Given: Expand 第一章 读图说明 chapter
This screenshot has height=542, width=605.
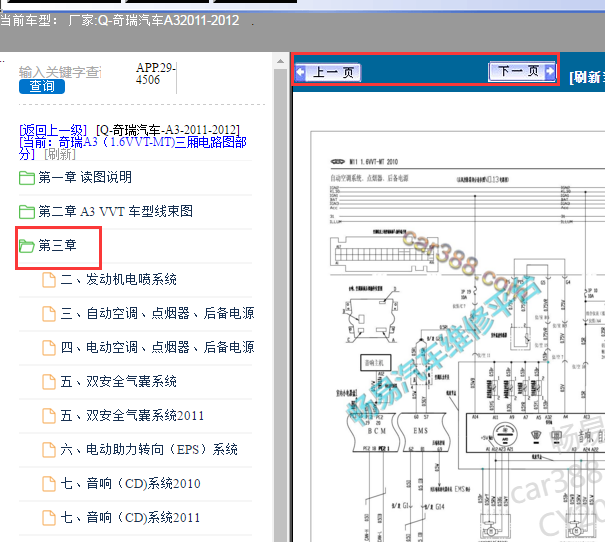Looking at the screenshot, I should click(85, 177).
